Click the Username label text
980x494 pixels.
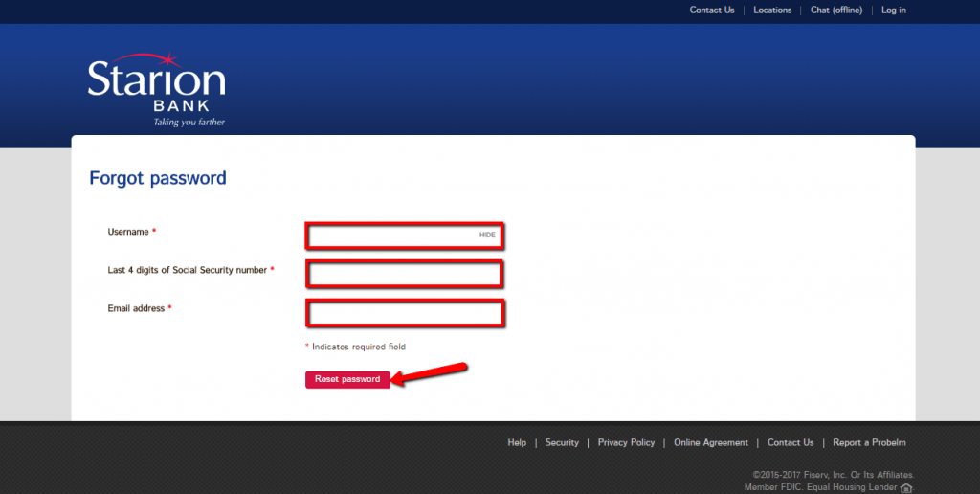click(128, 232)
